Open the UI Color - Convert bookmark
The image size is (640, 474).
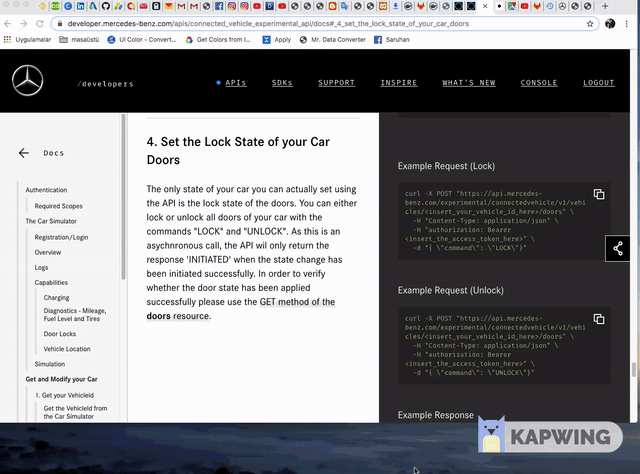click(x=142, y=40)
